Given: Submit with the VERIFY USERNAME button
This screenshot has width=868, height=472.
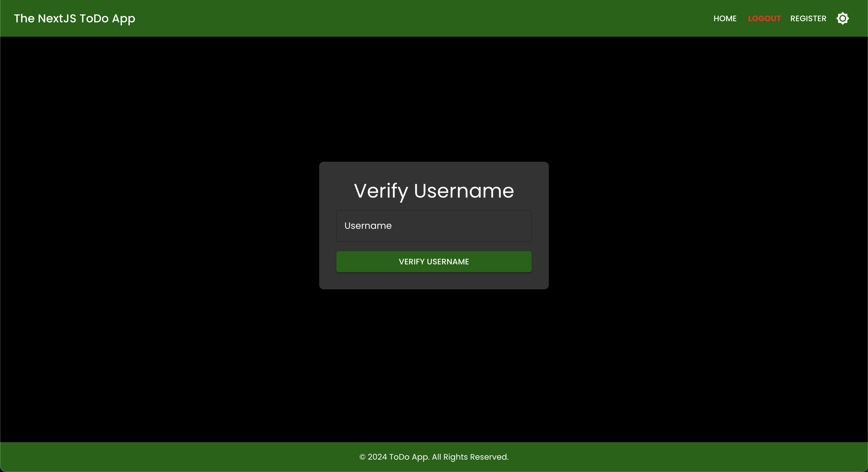Looking at the screenshot, I should (434, 262).
